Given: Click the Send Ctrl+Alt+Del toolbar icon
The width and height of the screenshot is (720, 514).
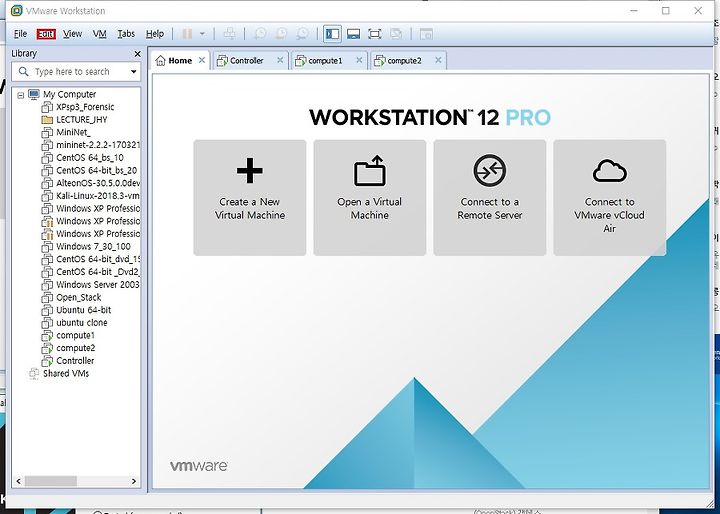Looking at the screenshot, I should click(230, 34).
